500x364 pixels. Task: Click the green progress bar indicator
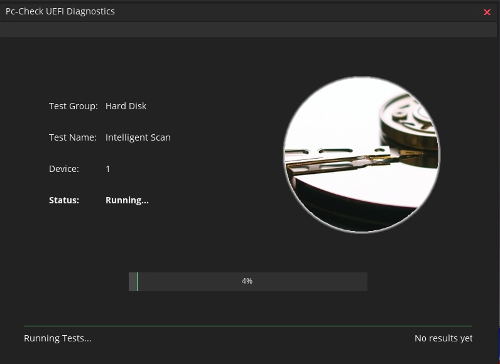tap(137, 281)
